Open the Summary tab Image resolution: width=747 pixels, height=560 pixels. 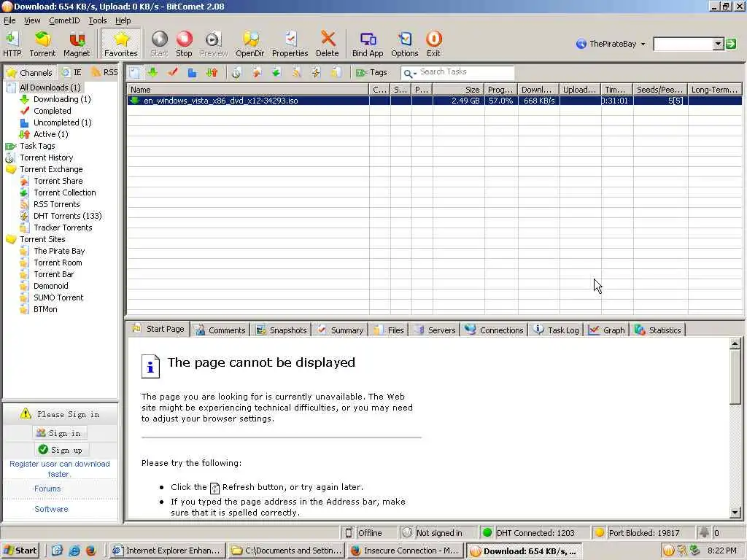tap(340, 330)
